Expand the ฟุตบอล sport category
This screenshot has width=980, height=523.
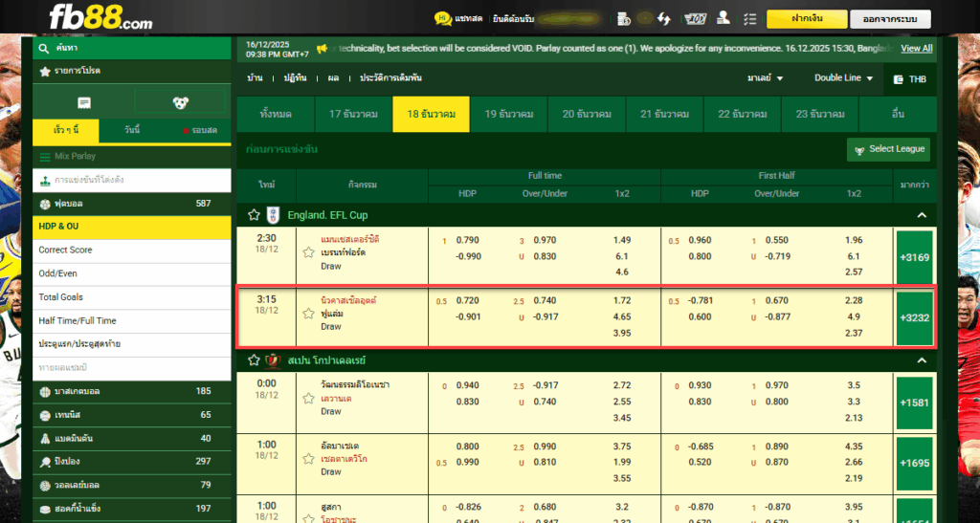point(132,204)
